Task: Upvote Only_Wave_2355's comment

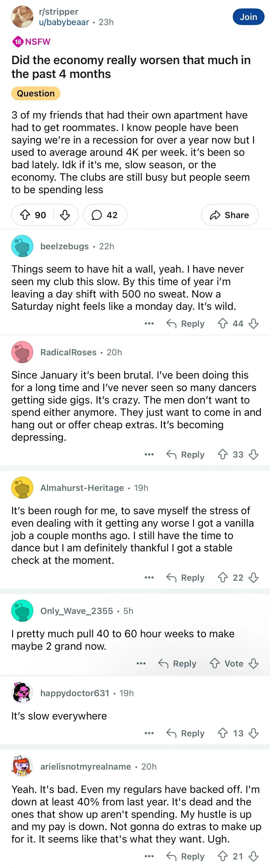Action: [214, 664]
